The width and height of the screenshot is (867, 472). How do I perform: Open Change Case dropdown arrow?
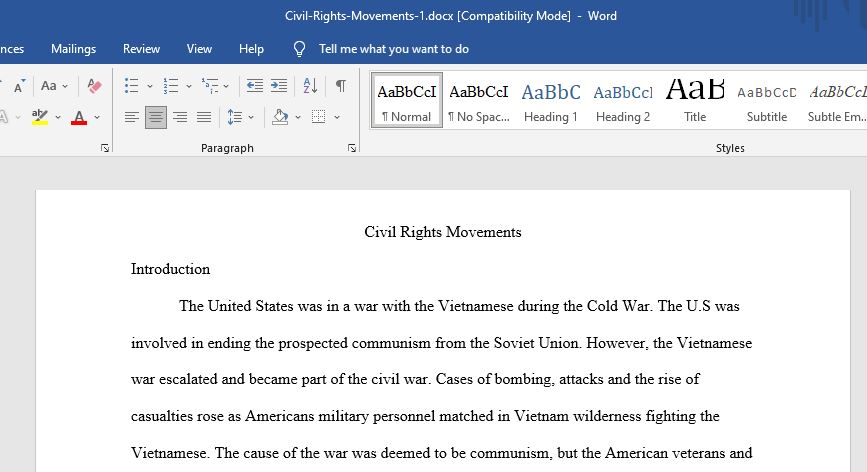[65, 86]
